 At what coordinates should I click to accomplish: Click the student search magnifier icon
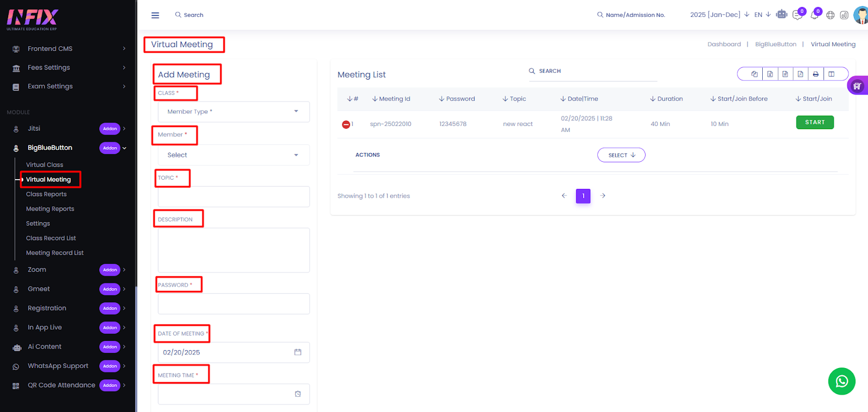click(600, 15)
